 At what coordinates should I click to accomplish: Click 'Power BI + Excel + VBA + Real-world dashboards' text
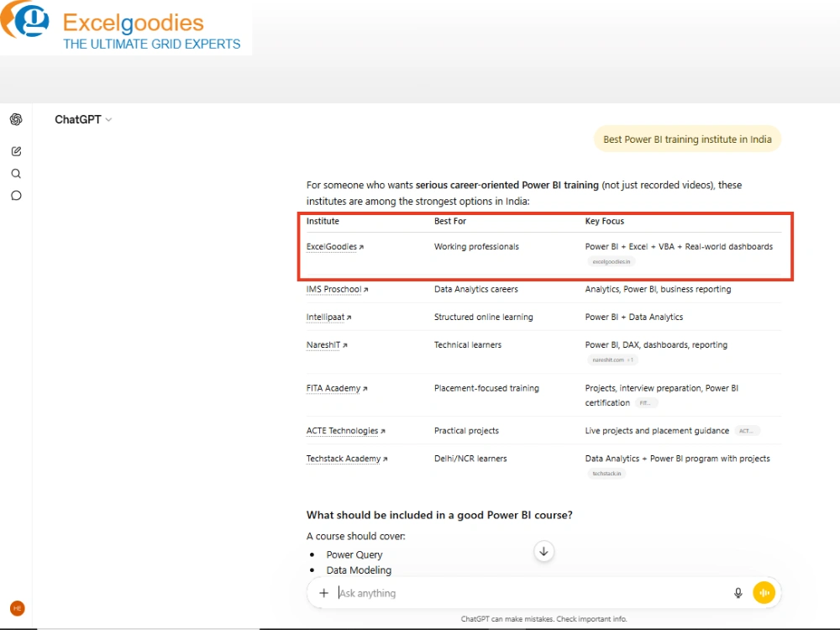coord(679,246)
